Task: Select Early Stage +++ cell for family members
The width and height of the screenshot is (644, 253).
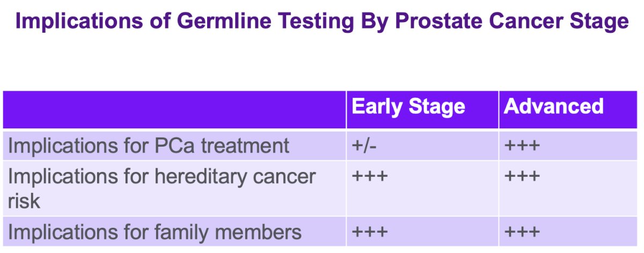Action: [422, 233]
